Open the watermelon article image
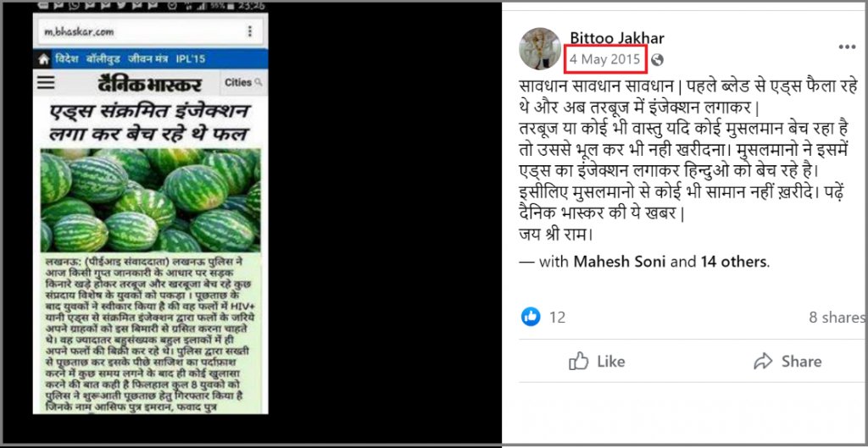The image size is (868, 448). [x=151, y=200]
